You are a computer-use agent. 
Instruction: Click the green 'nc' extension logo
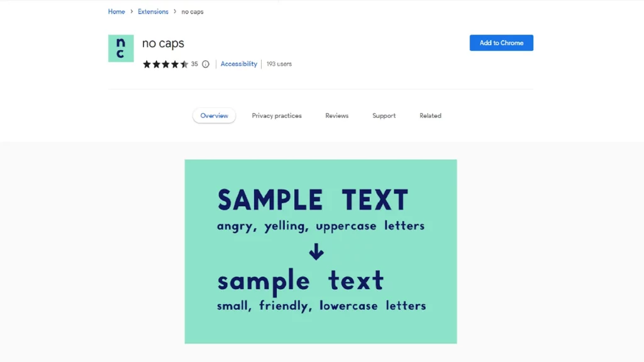121,48
